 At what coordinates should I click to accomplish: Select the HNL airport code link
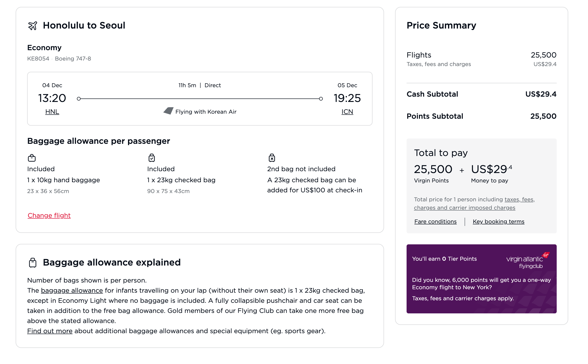point(52,111)
